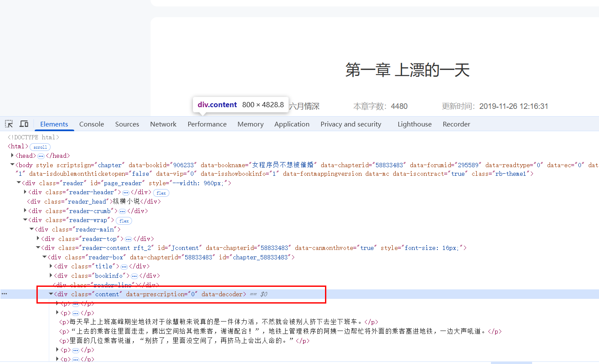The height and width of the screenshot is (364, 599).
Task: Collapse the Jcontent reader-content div triangle
Action: tap(38, 248)
